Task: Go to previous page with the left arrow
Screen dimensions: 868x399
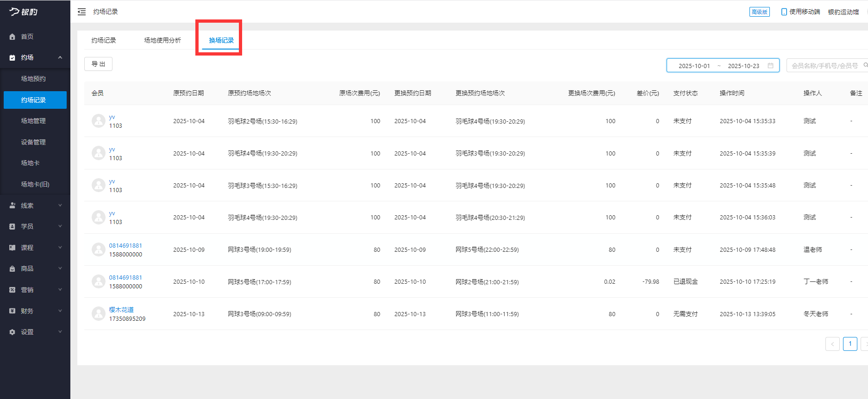Action: pyautogui.click(x=832, y=344)
